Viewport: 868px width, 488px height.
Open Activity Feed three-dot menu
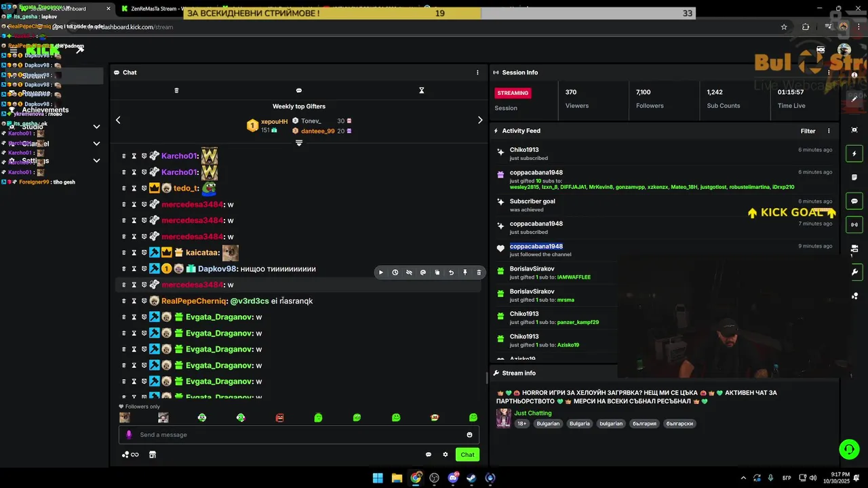point(829,131)
